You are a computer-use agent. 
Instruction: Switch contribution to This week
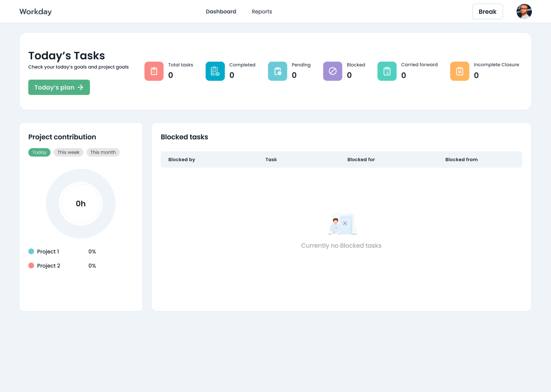coord(68,152)
